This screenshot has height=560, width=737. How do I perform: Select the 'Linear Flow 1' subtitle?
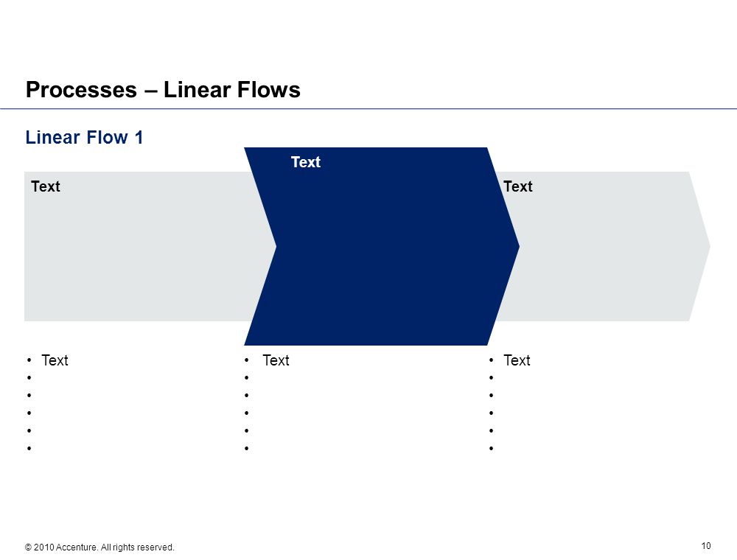click(84, 138)
